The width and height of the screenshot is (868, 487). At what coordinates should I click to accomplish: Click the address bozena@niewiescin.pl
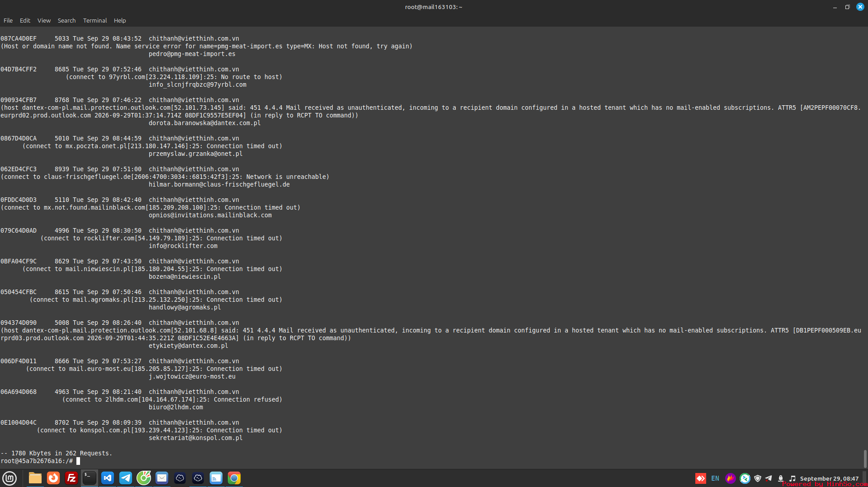(185, 276)
